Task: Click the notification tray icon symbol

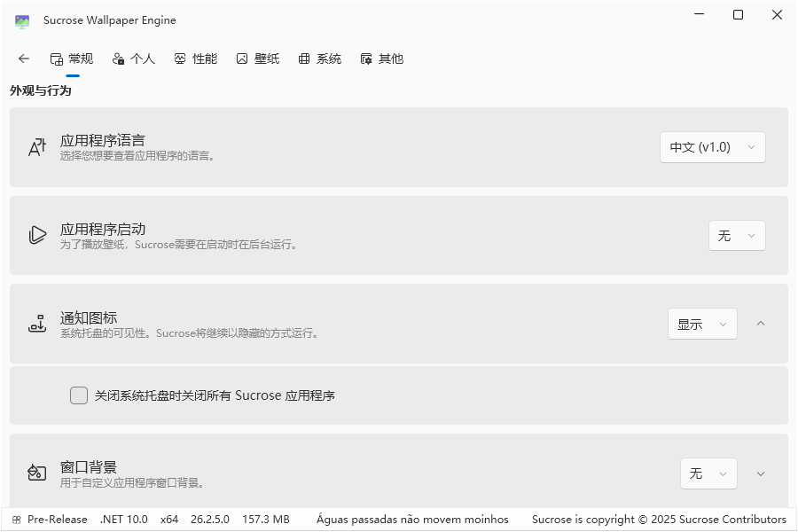Action: [36, 324]
